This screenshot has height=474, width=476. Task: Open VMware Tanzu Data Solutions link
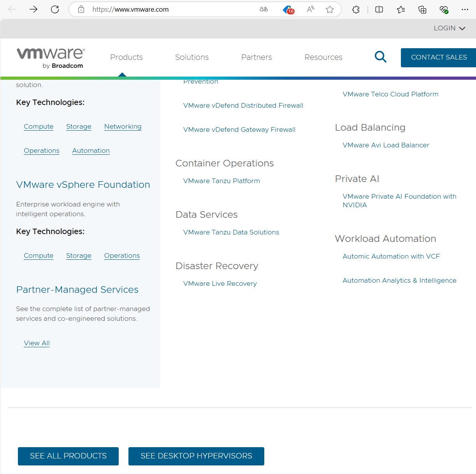tap(231, 232)
